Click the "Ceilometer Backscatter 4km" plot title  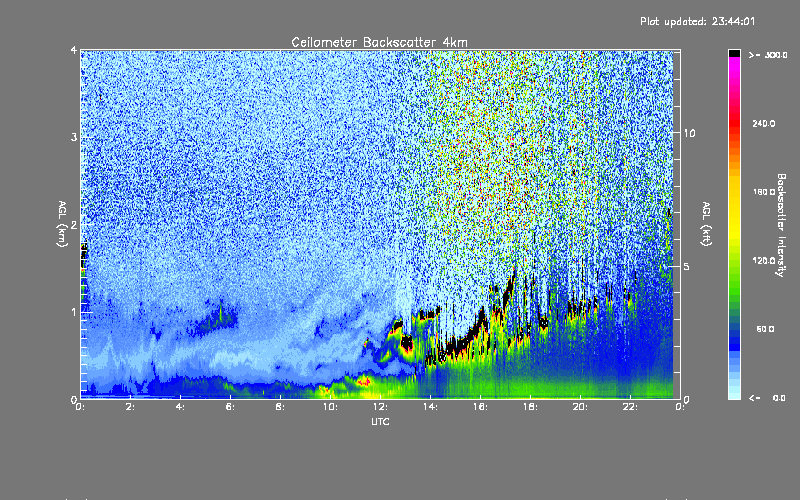(379, 42)
